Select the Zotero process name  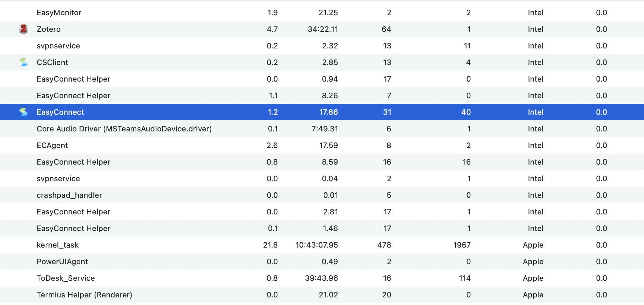[x=49, y=29]
